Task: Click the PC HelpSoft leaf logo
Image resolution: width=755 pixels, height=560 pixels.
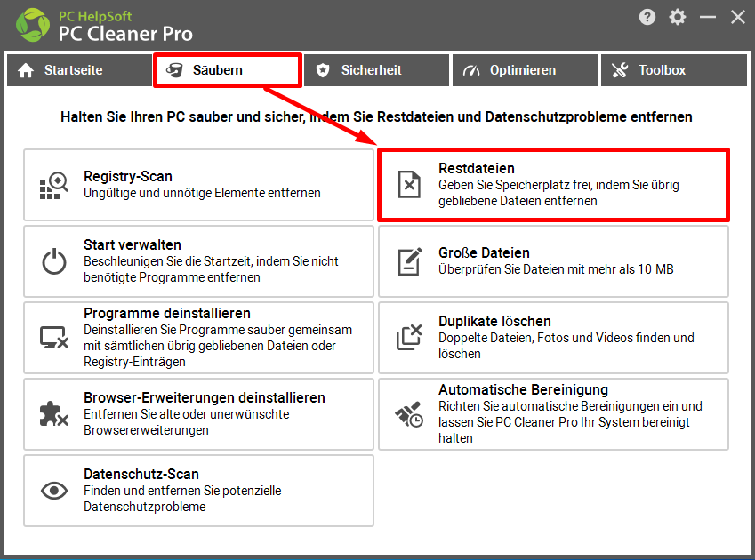Action: tap(33, 25)
